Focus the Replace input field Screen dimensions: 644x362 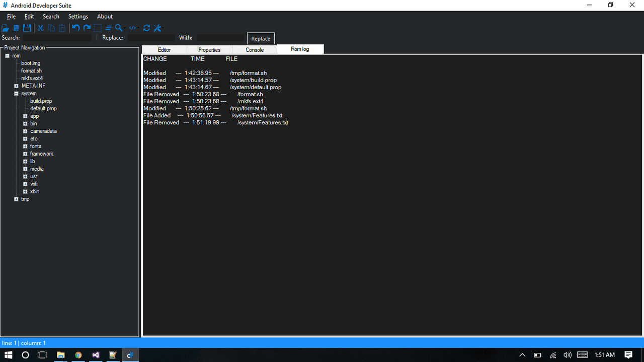tap(151, 38)
